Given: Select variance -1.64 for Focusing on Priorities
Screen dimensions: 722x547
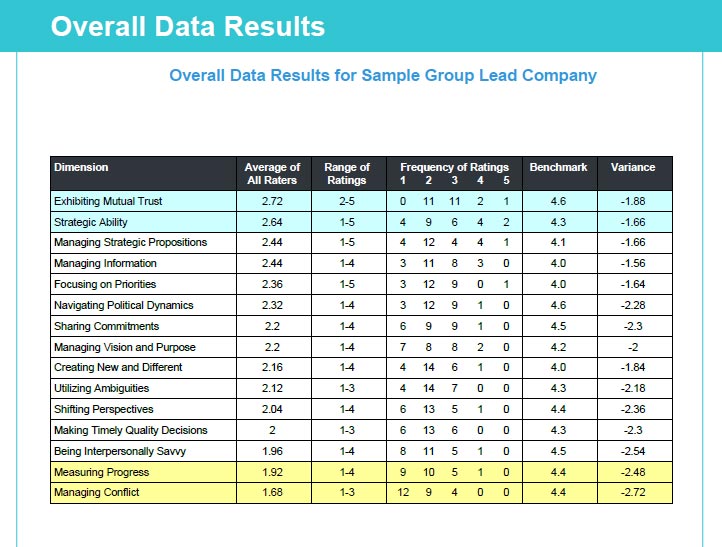Looking at the screenshot, I should [x=633, y=284].
